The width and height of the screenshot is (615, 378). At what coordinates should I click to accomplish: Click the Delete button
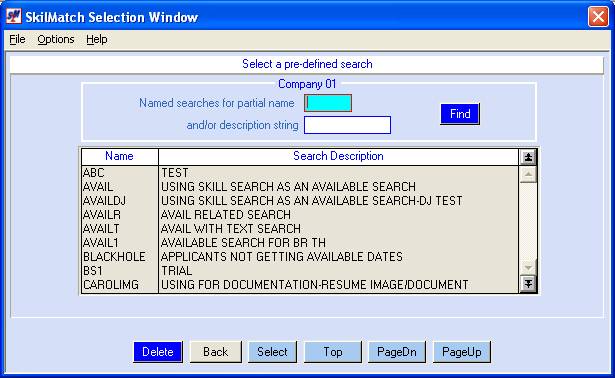[158, 352]
